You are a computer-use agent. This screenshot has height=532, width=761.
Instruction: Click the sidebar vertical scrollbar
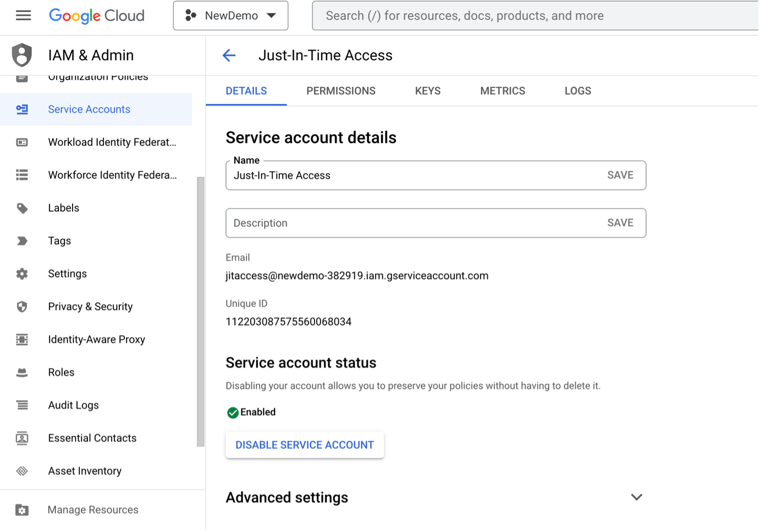point(201,311)
